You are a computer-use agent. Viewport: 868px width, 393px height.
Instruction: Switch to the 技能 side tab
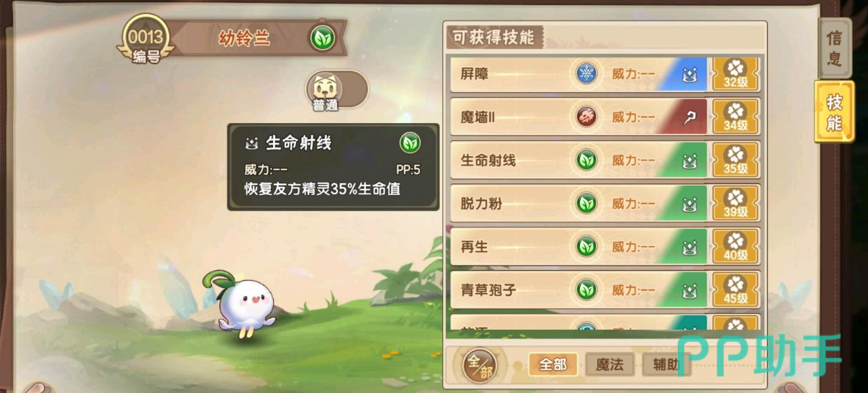pos(834,112)
